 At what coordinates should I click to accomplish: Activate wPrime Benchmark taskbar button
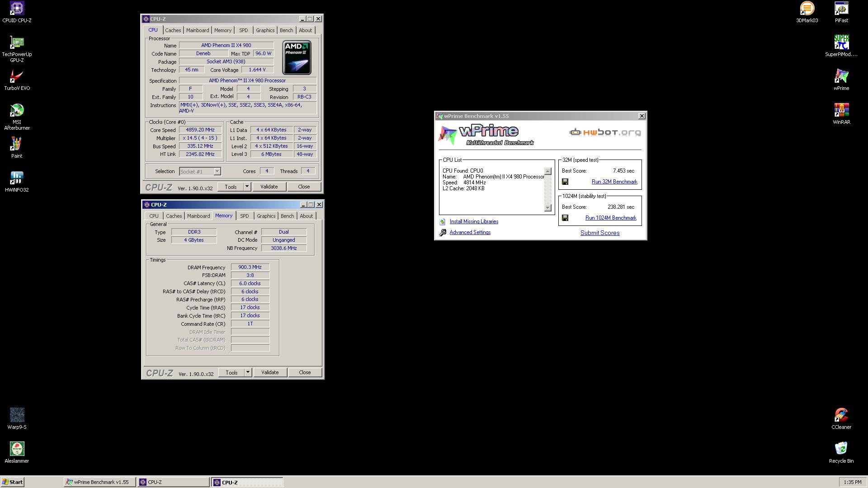(99, 482)
